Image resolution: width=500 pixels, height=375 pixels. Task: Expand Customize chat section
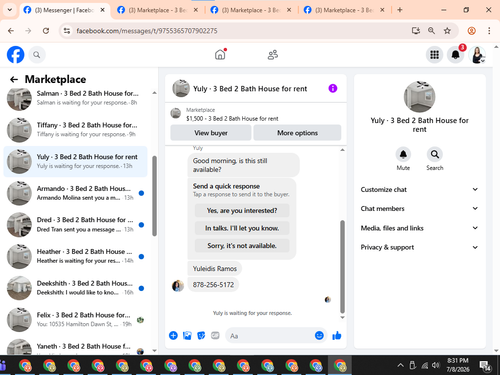pyautogui.click(x=419, y=189)
